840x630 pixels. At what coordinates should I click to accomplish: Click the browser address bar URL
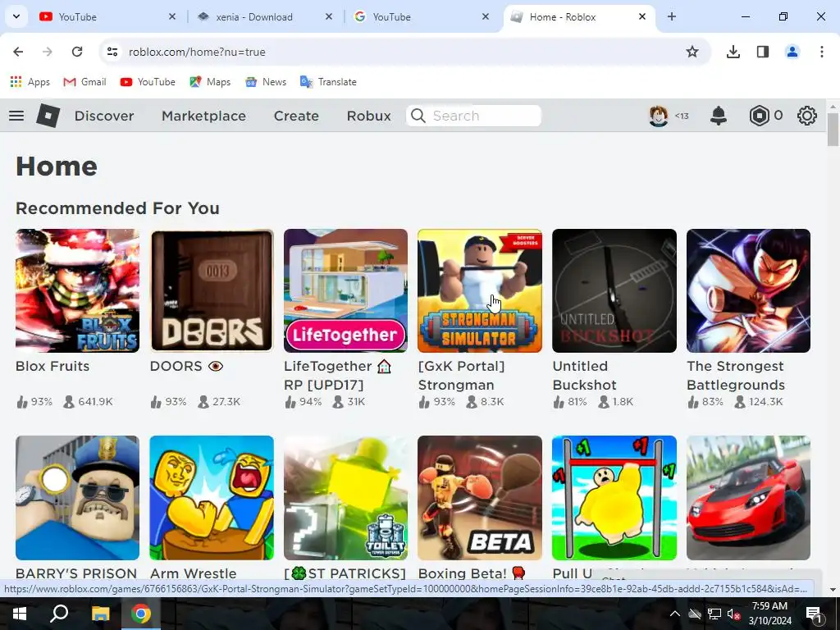(197, 52)
